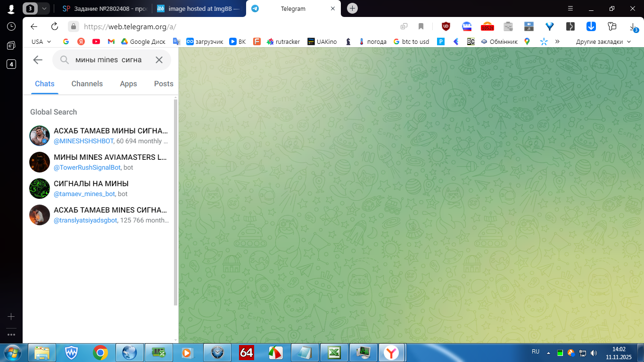Image resolution: width=644 pixels, height=362 pixels.
Task: Clear the search query with X
Action: tap(159, 60)
